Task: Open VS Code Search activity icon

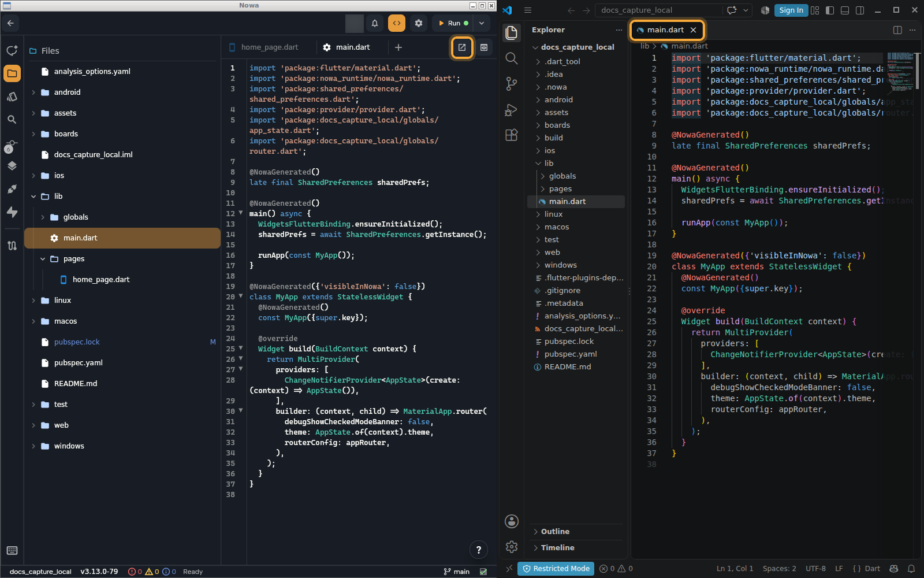Action: tap(512, 58)
